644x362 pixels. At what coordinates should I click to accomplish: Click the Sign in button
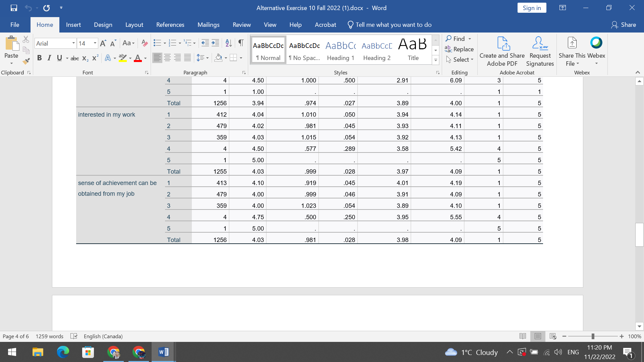[532, 8]
